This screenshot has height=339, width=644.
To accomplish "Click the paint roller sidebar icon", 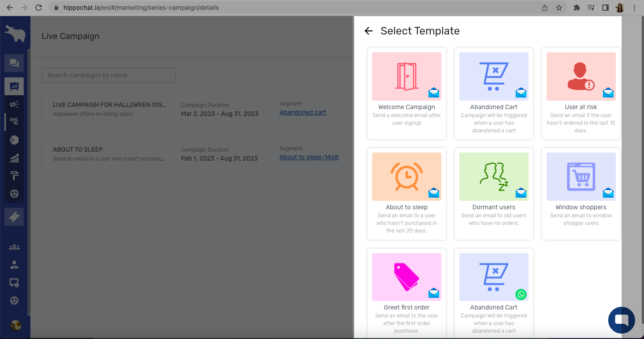I will tap(14, 176).
